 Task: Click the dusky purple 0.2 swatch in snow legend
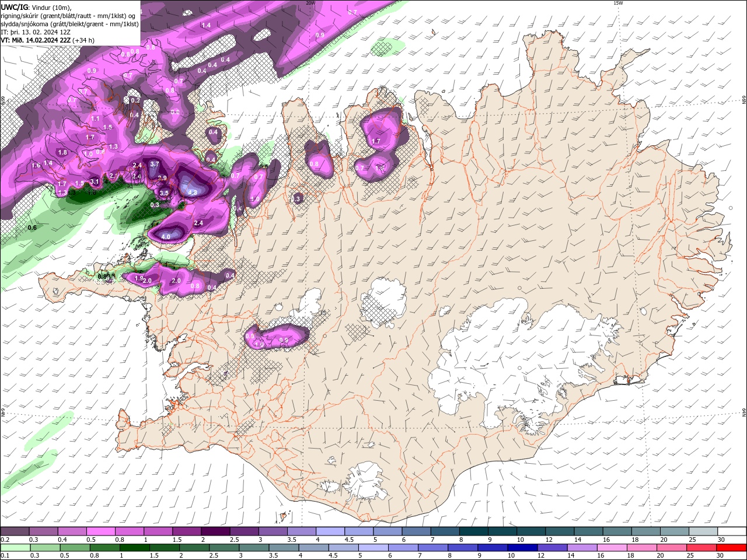click(x=15, y=531)
